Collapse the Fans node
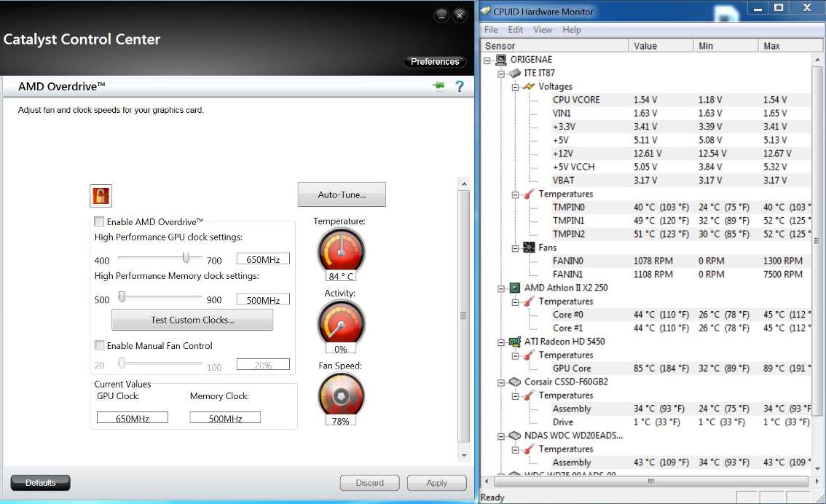Viewport: 826px width, 504px height. point(515,248)
